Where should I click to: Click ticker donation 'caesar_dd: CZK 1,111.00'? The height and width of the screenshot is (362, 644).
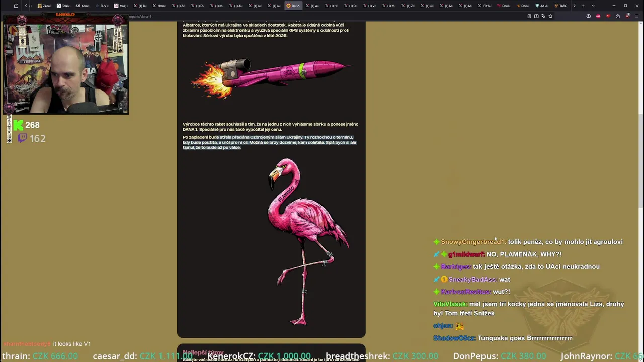(142, 356)
